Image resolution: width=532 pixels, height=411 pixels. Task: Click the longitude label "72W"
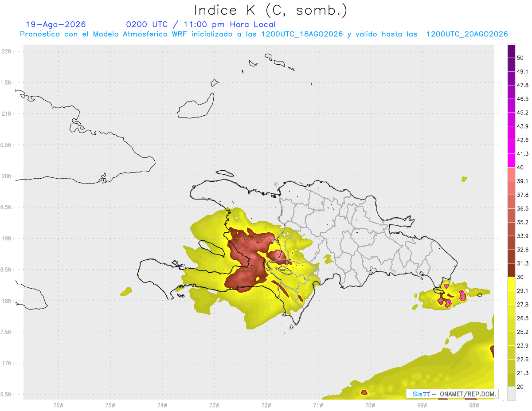pos(266,404)
